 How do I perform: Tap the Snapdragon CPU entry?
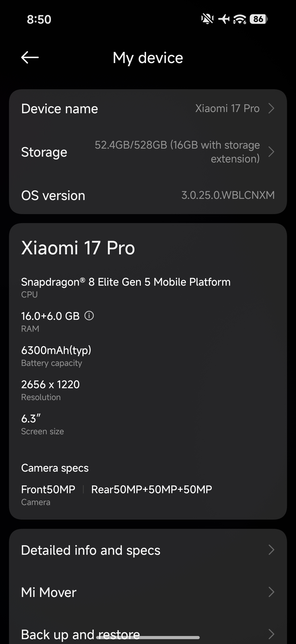pos(126,282)
